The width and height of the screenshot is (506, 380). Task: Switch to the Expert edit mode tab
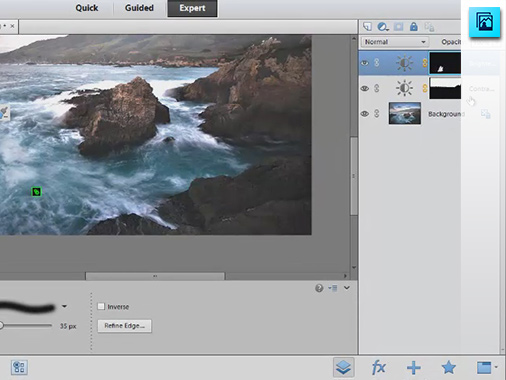192,8
